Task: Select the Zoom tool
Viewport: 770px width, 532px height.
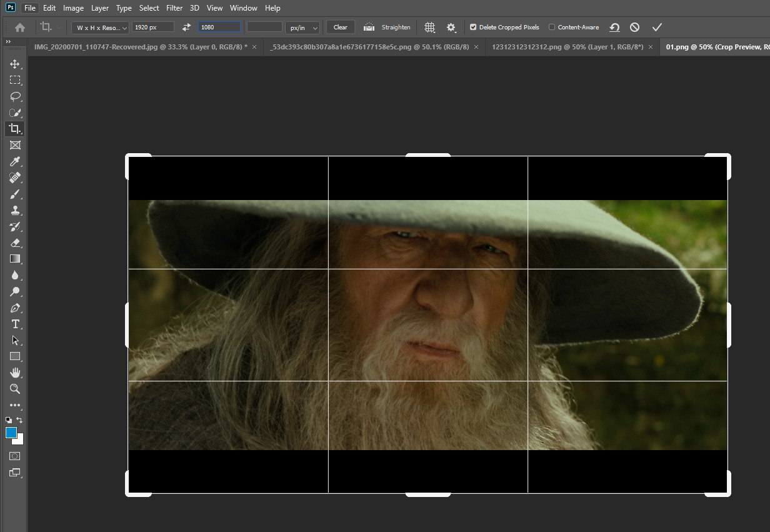Action: click(15, 389)
